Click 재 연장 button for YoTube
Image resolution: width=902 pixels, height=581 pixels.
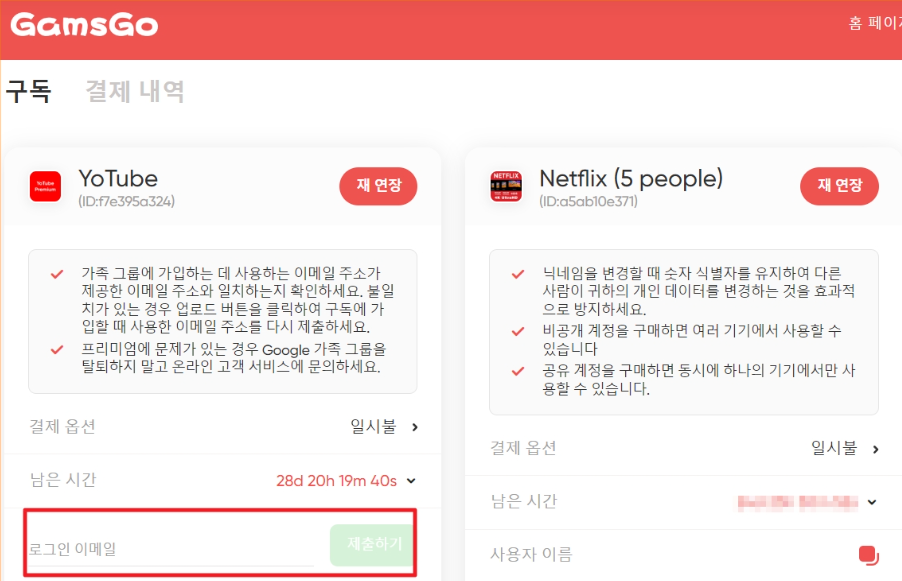[x=379, y=186]
